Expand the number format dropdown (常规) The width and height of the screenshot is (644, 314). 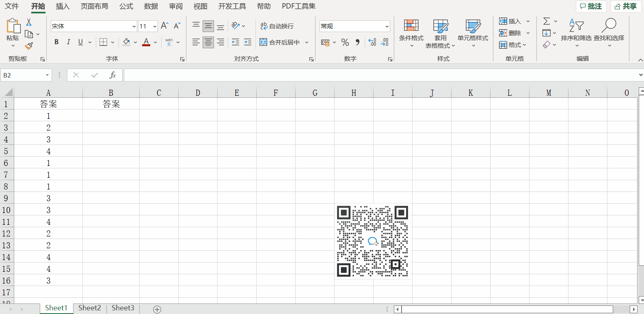coord(387,26)
